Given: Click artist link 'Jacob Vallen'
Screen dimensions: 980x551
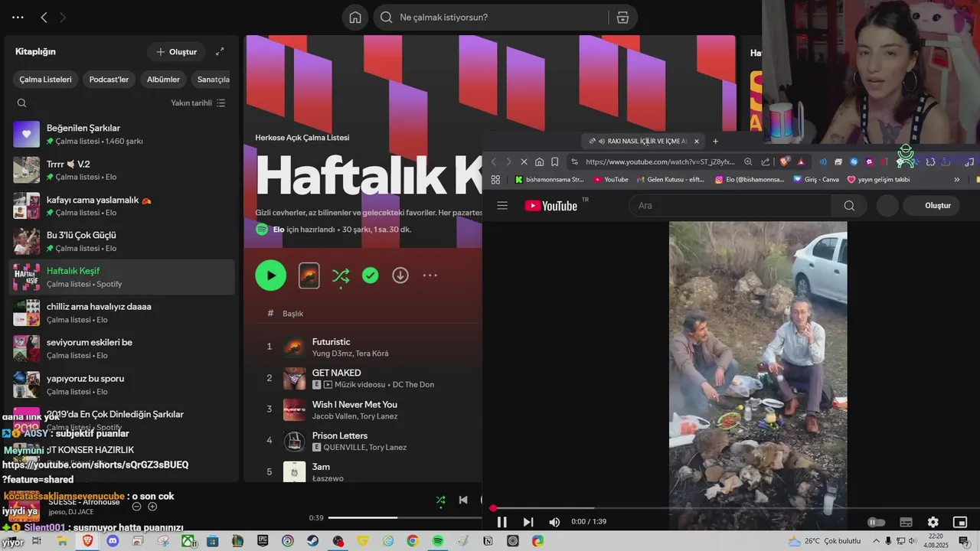Looking at the screenshot, I should (335, 416).
